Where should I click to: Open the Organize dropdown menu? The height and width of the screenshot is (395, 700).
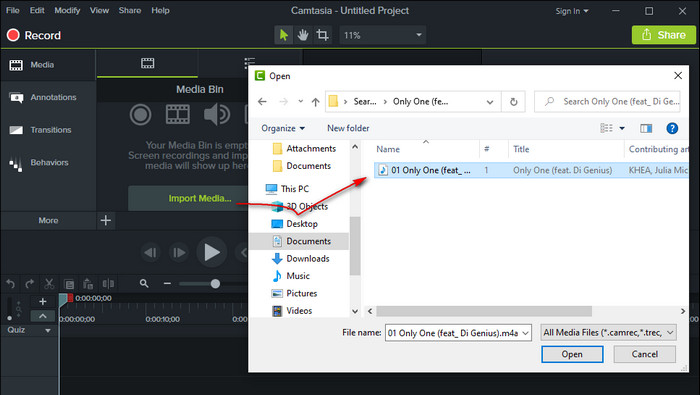[x=283, y=128]
